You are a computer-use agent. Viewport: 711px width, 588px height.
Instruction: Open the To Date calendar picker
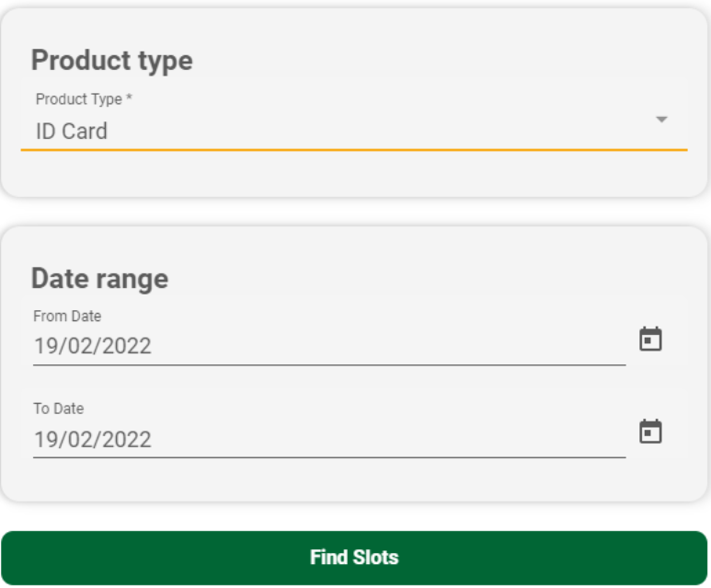(x=650, y=432)
